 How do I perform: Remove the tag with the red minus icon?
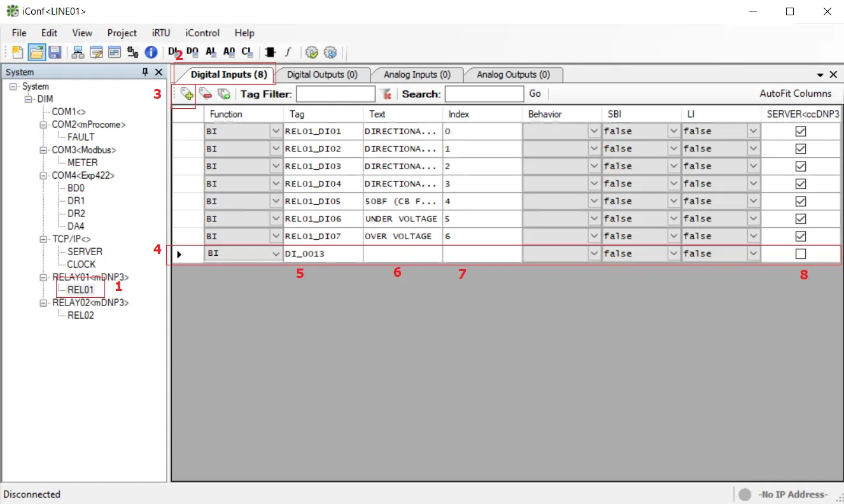coord(206,94)
